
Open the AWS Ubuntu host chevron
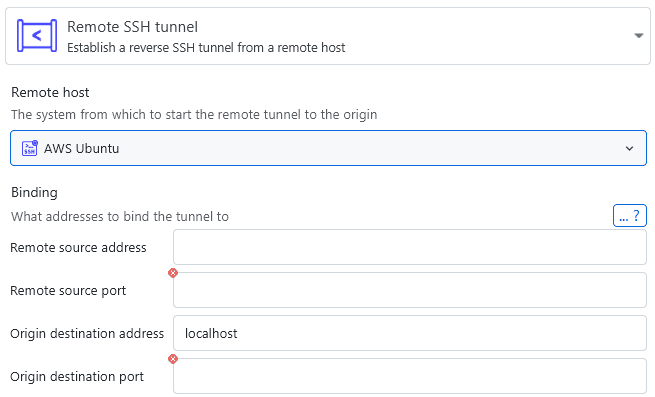629,148
